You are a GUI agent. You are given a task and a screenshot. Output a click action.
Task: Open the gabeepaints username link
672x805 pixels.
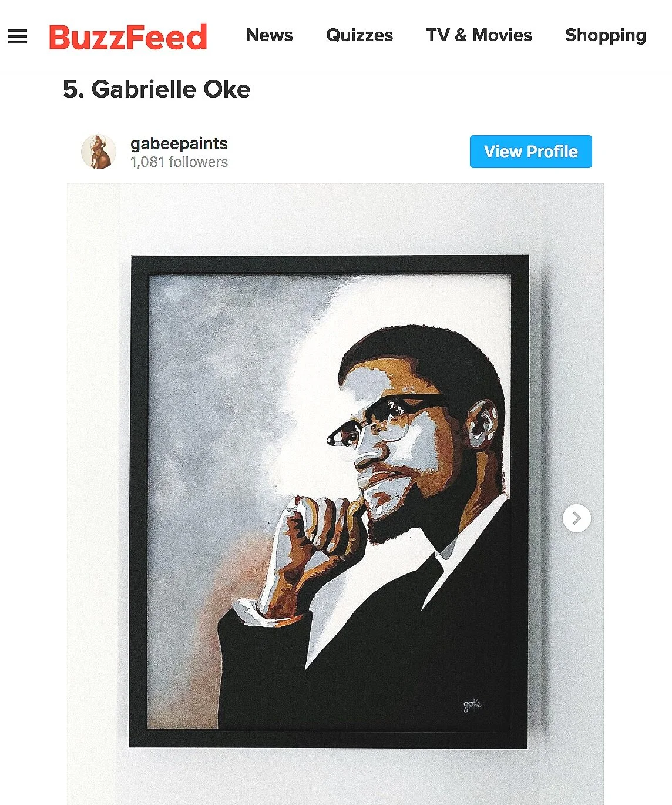coord(179,143)
